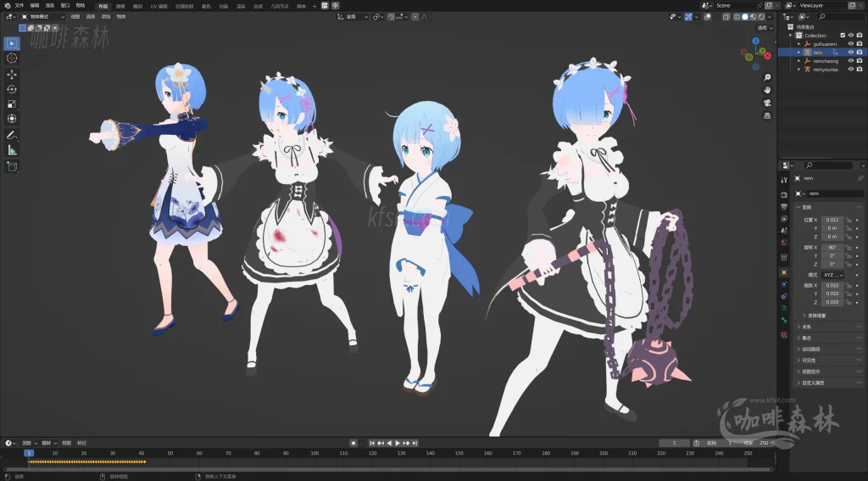The width and height of the screenshot is (868, 481).
Task: Add a new workspace with plus button
Action: click(x=314, y=6)
